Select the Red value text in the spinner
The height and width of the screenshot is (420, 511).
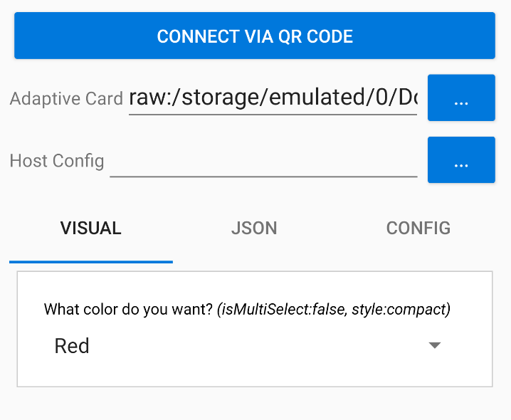(72, 346)
